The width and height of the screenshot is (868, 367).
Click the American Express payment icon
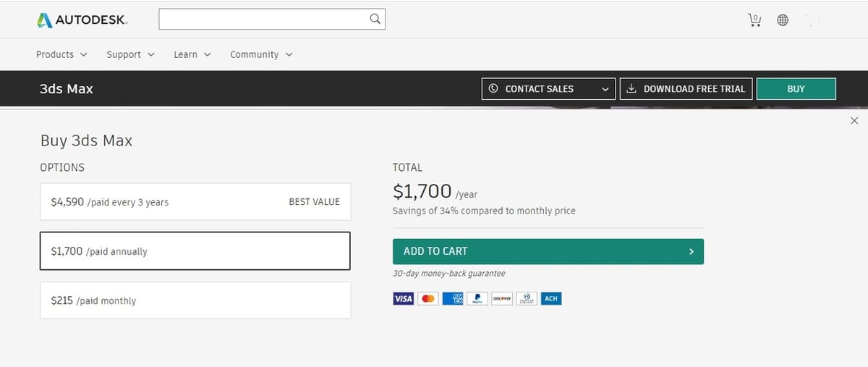pos(453,298)
